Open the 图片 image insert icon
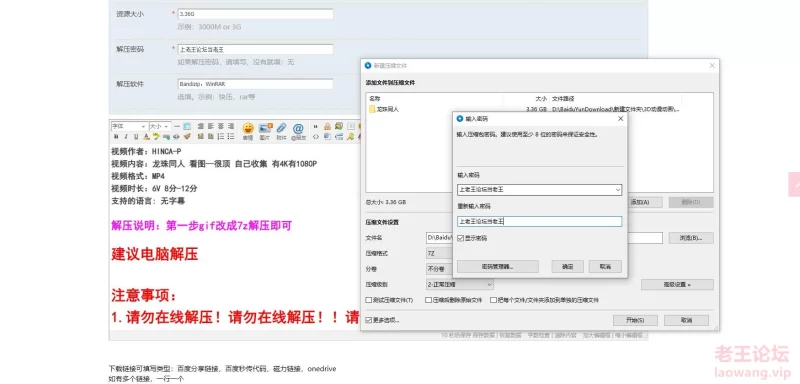 (x=265, y=131)
